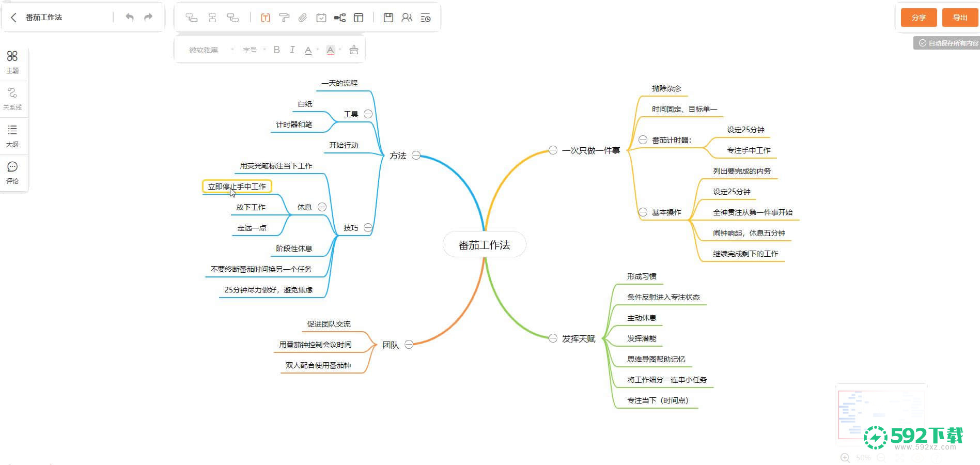Select the 开始行动 node

pos(344,145)
